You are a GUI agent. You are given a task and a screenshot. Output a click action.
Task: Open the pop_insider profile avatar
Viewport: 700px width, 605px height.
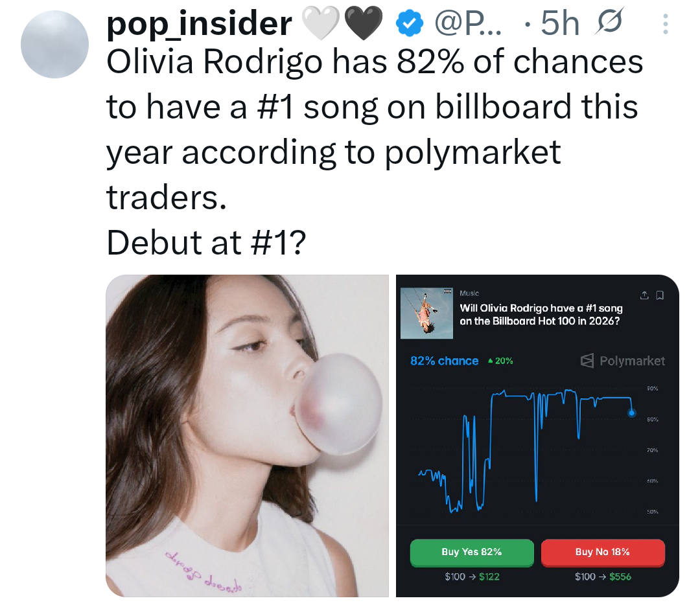54,44
